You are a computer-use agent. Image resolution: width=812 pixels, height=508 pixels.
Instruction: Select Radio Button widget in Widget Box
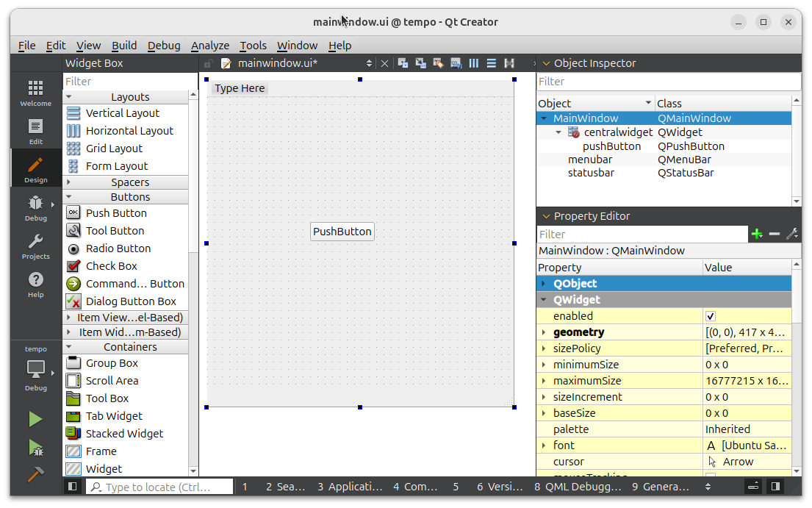click(118, 248)
